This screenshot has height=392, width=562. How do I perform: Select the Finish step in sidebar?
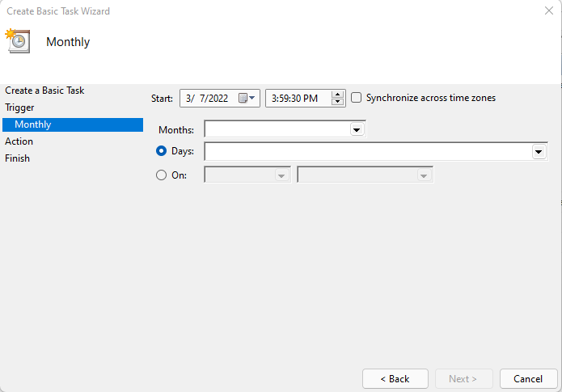tap(17, 158)
